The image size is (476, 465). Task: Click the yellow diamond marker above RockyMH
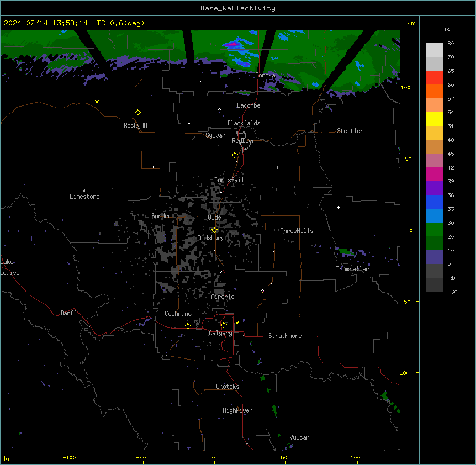(138, 113)
